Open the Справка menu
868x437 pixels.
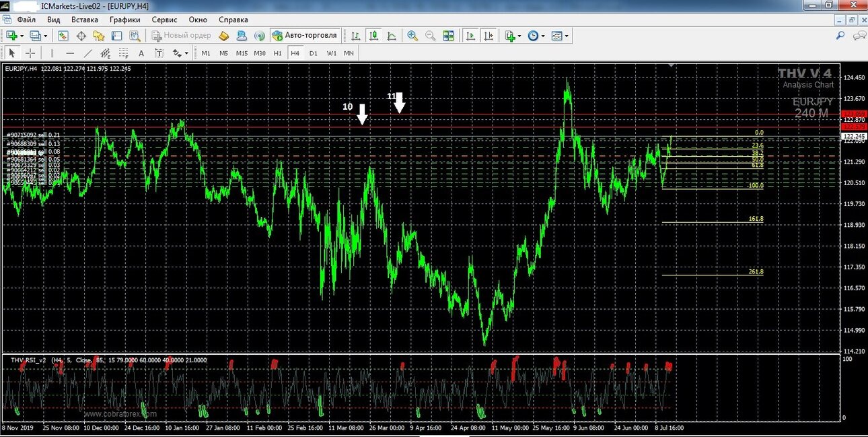tap(233, 20)
